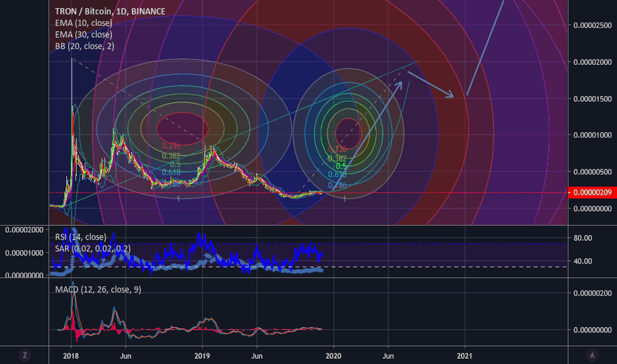Click the red current price label 0.00000209
The width and height of the screenshot is (617, 364).
[593, 193]
